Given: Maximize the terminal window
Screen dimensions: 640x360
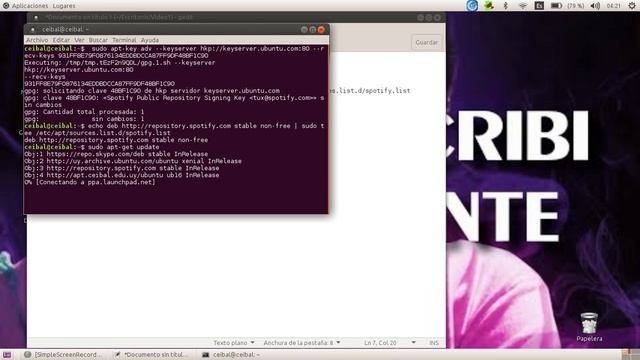Looking at the screenshot, I should tap(313, 29).
